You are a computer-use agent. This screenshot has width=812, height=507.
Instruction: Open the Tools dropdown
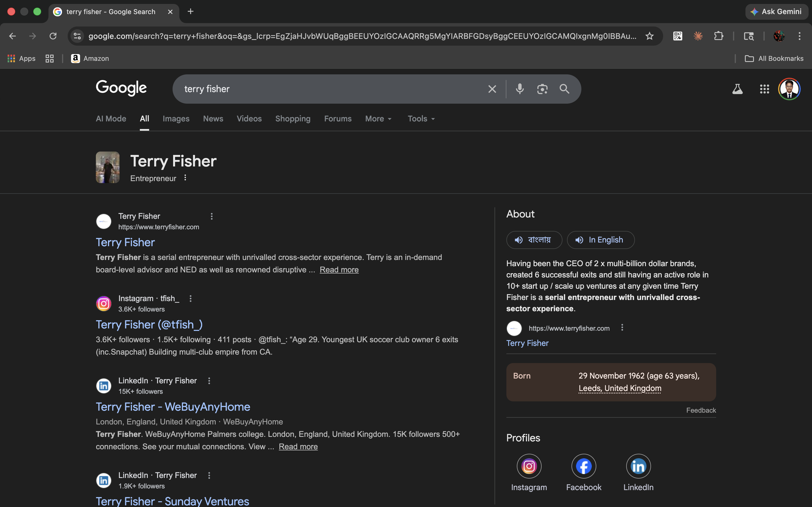pyautogui.click(x=420, y=119)
